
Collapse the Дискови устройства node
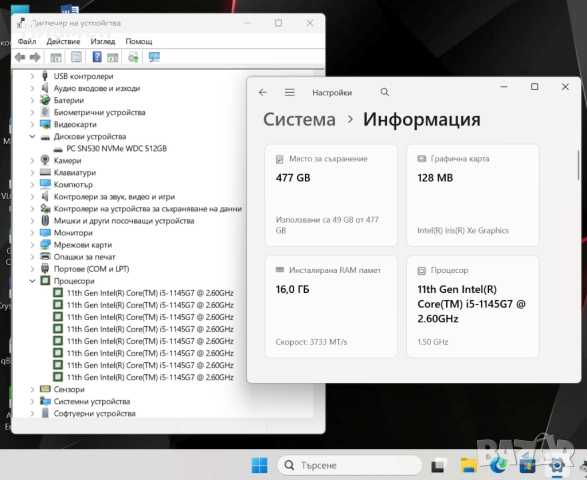32,136
